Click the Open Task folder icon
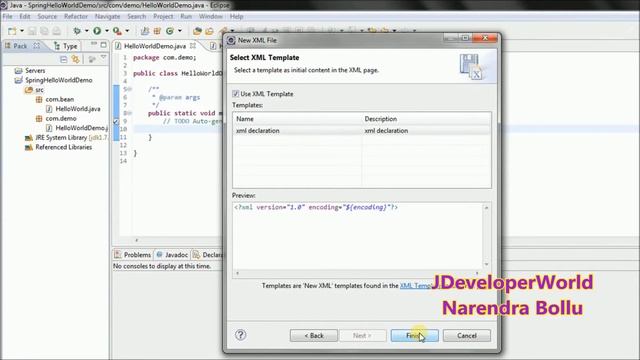 tap(209, 31)
